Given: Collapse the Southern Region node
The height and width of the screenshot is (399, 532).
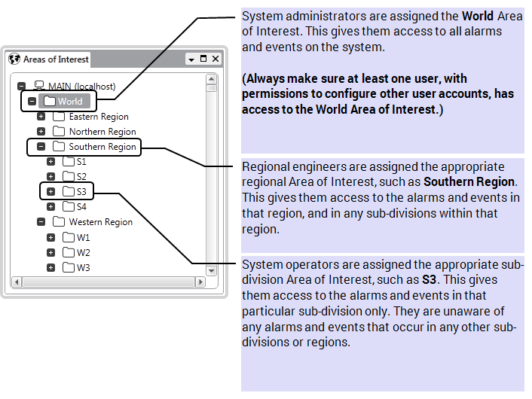Looking at the screenshot, I should click(x=41, y=147).
